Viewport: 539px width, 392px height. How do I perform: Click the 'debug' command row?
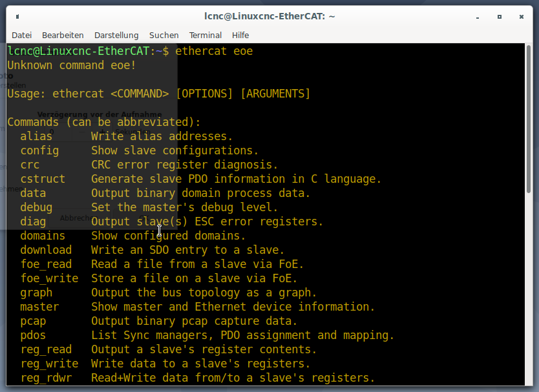[149, 207]
